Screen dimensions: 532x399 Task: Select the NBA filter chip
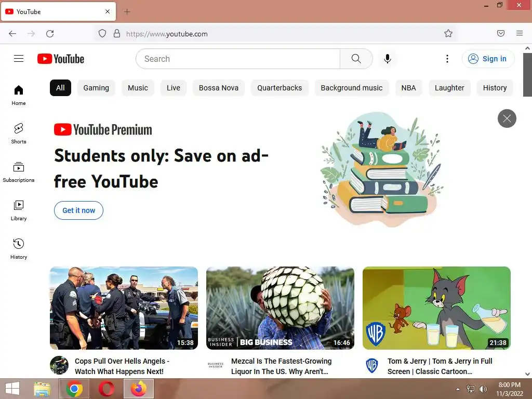pos(408,88)
